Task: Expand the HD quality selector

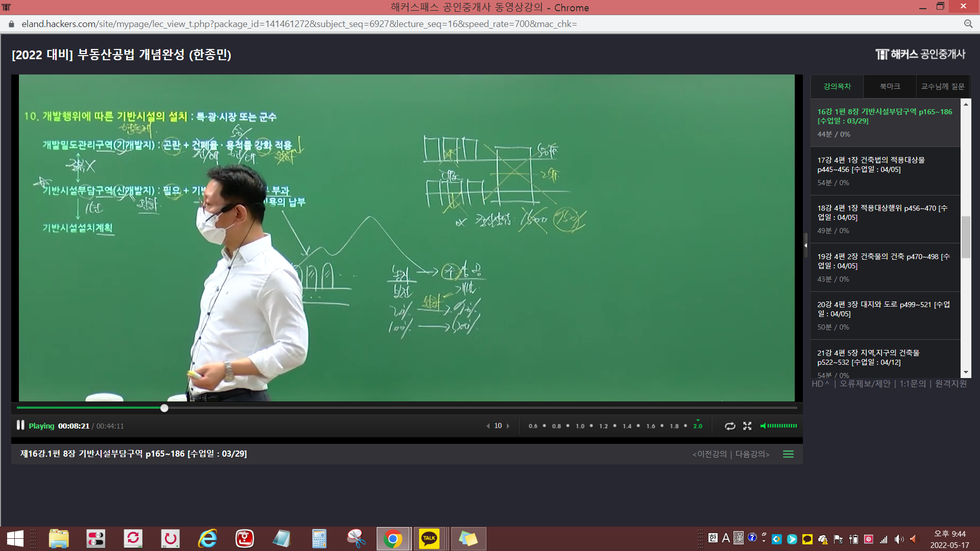Action: (820, 384)
